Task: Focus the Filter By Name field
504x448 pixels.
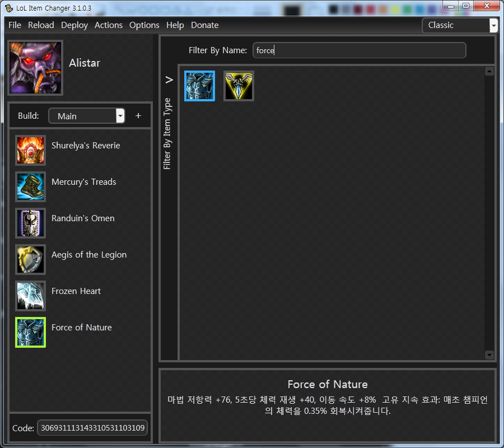Action: coord(359,50)
